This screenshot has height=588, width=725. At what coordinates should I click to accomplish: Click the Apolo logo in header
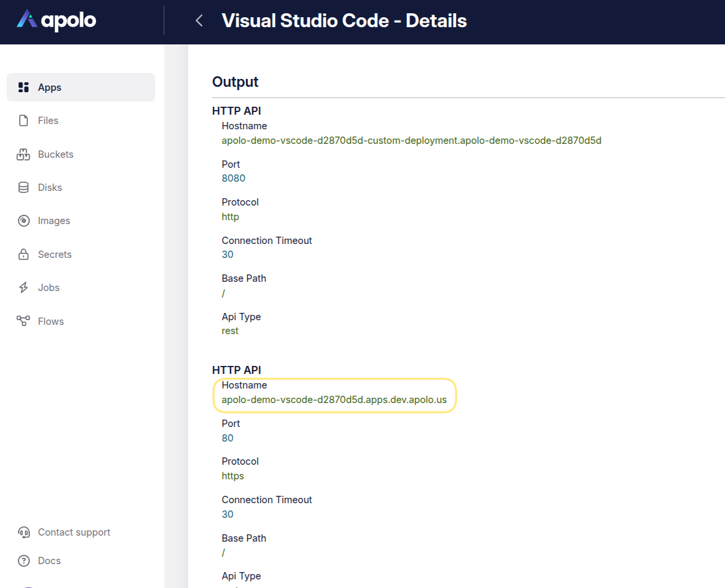tap(57, 21)
